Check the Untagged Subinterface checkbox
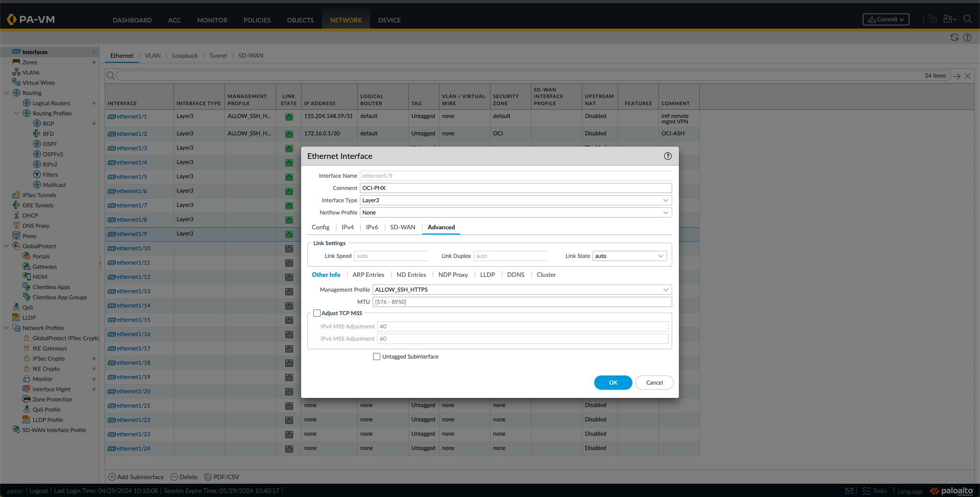Viewport: 980px width, 497px height. pyautogui.click(x=377, y=356)
